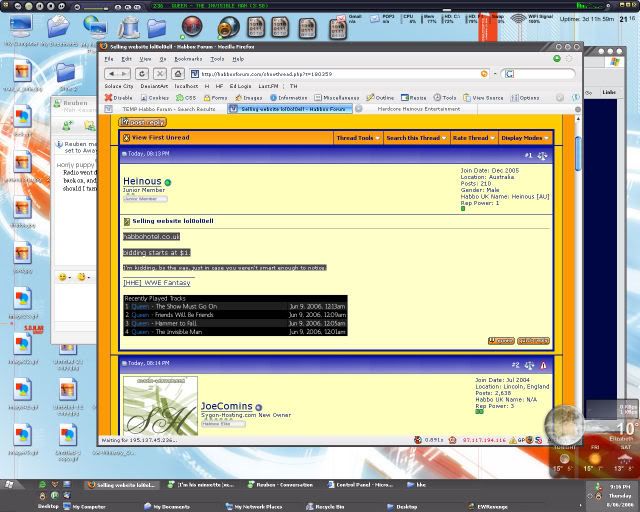This screenshot has height=512, width=640.
Task: Click the Post Reply button
Action: [143, 122]
